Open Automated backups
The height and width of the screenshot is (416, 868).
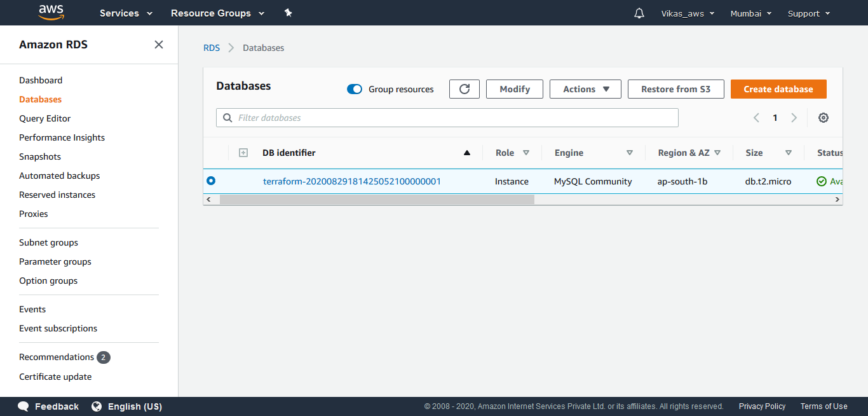[59, 176]
